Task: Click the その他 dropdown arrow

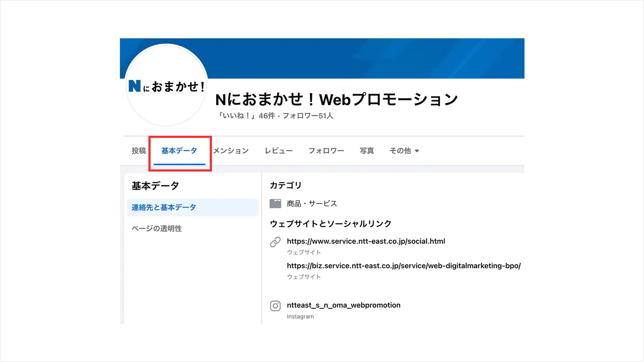Action: 417,151
